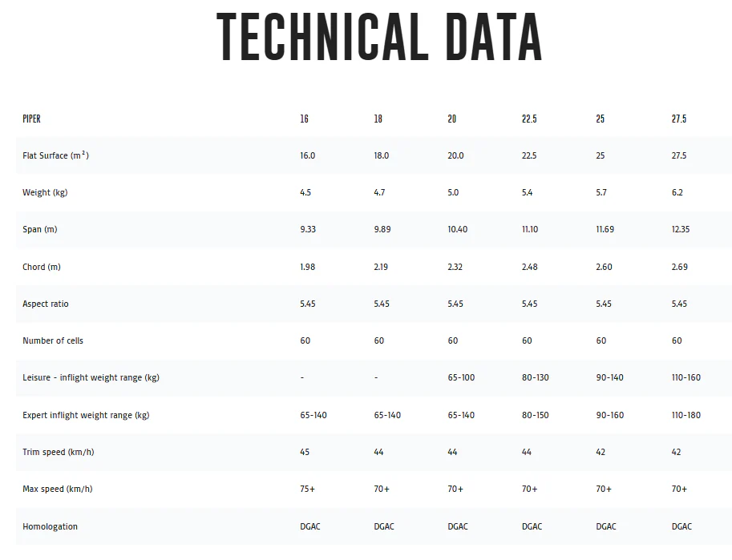Click the 22.5 size column header

[x=529, y=119]
